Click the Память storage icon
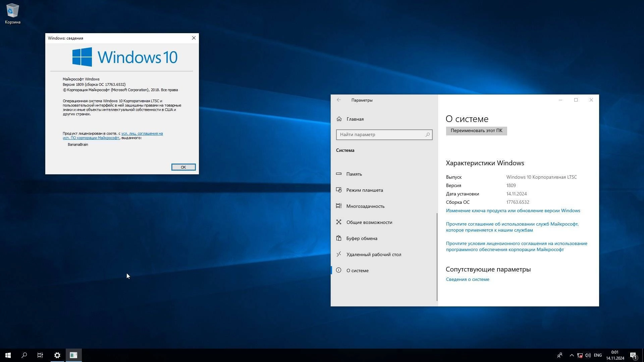 tap(339, 174)
